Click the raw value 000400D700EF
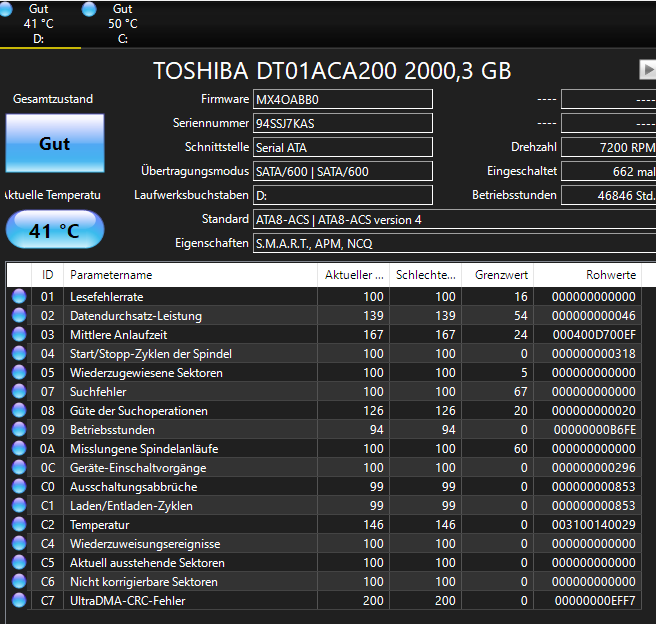 [594, 335]
